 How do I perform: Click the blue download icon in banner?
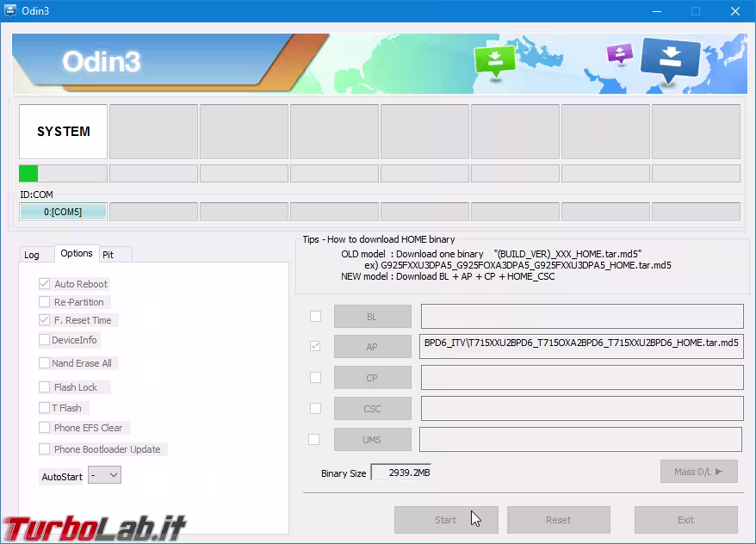[x=670, y=60]
